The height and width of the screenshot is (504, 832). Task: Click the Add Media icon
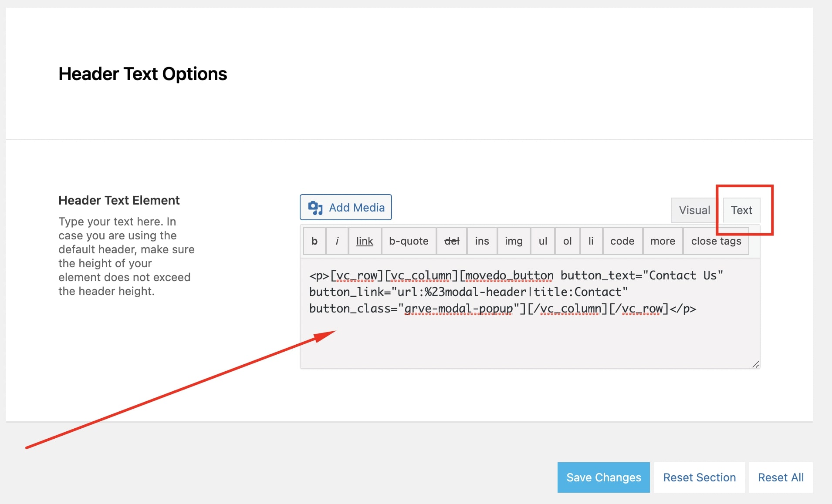tap(315, 208)
